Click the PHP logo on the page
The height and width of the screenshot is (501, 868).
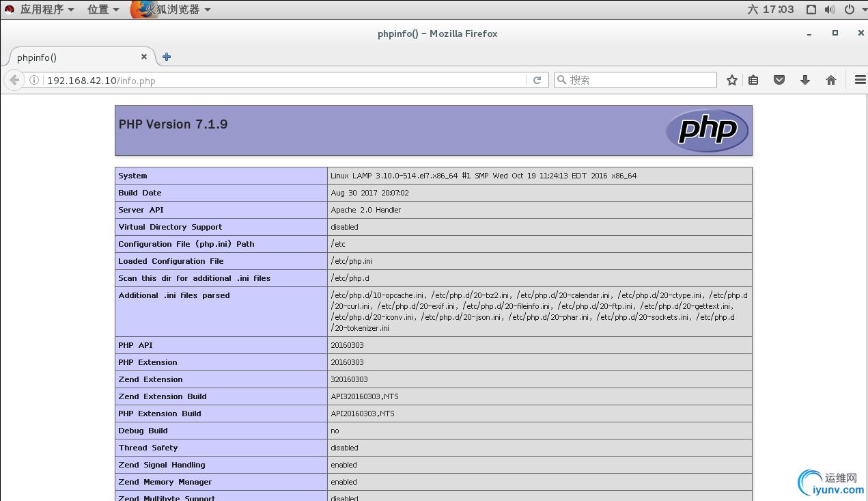click(708, 131)
